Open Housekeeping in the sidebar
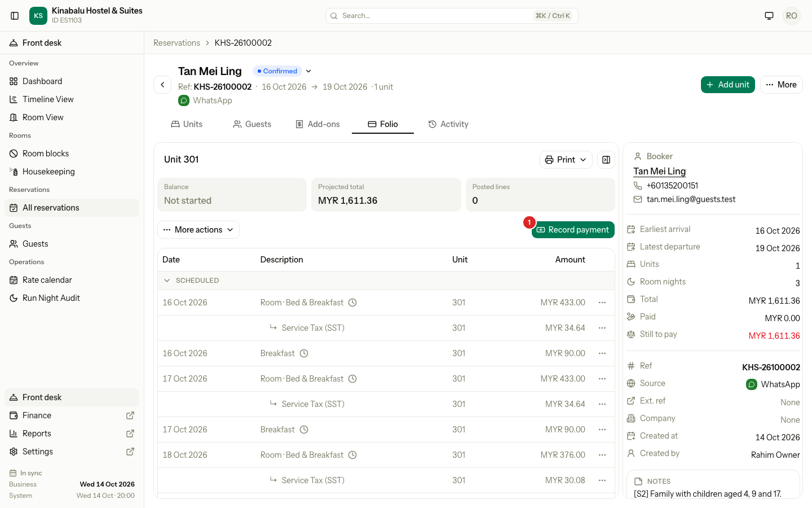The width and height of the screenshot is (812, 508). pyautogui.click(x=72, y=172)
